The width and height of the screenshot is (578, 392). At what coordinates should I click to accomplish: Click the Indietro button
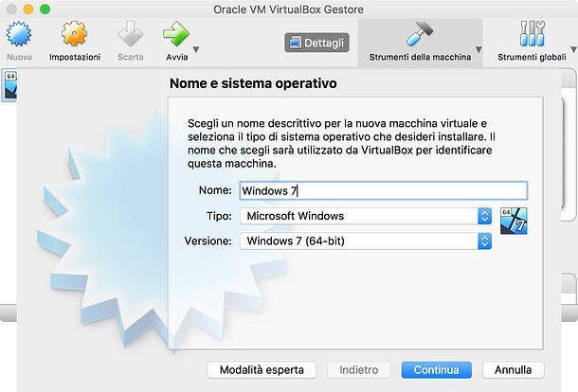pos(359,370)
